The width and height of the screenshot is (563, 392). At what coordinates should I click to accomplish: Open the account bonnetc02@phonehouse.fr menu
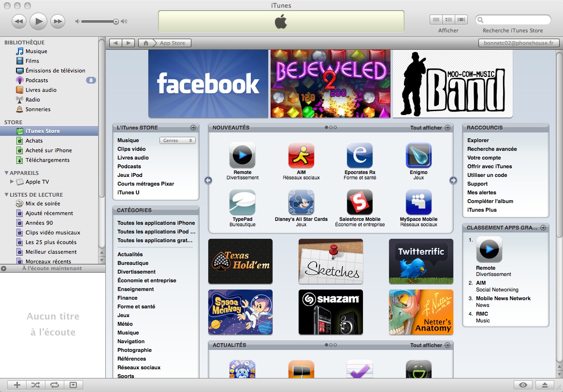[519, 43]
